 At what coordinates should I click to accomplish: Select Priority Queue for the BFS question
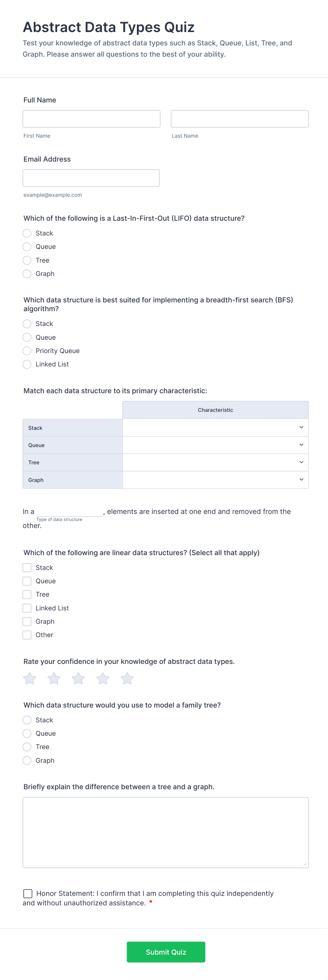point(27,350)
